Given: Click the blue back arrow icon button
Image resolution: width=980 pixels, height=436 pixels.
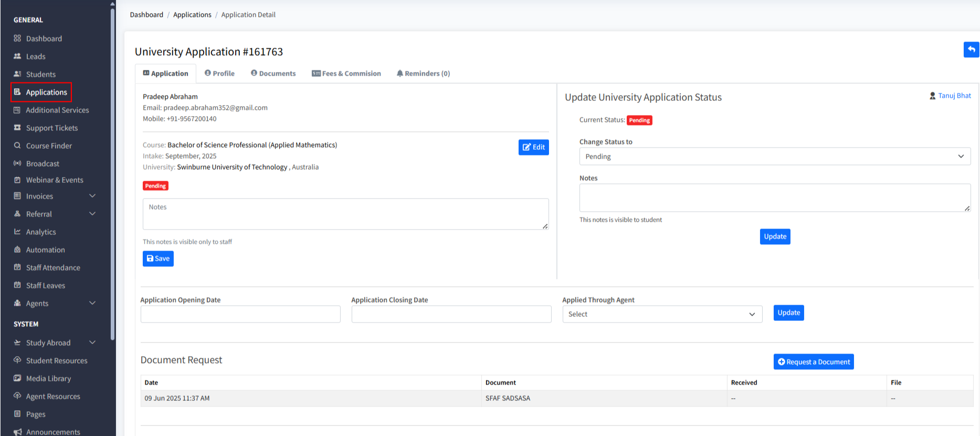Looking at the screenshot, I should 971,49.
